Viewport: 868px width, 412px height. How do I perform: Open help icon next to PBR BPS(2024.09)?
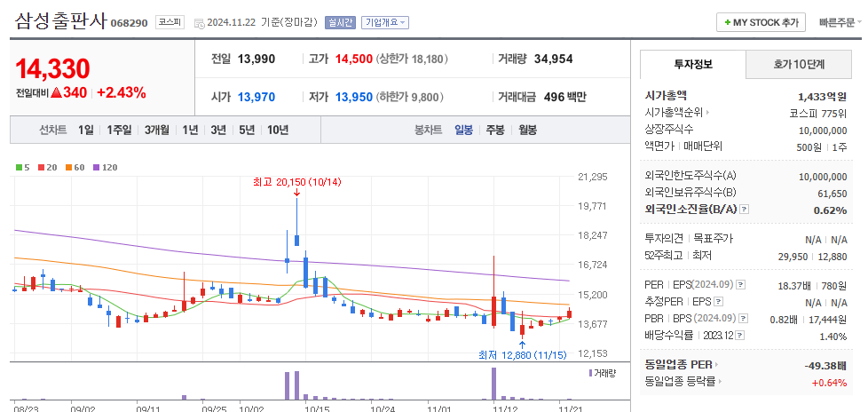(x=744, y=319)
